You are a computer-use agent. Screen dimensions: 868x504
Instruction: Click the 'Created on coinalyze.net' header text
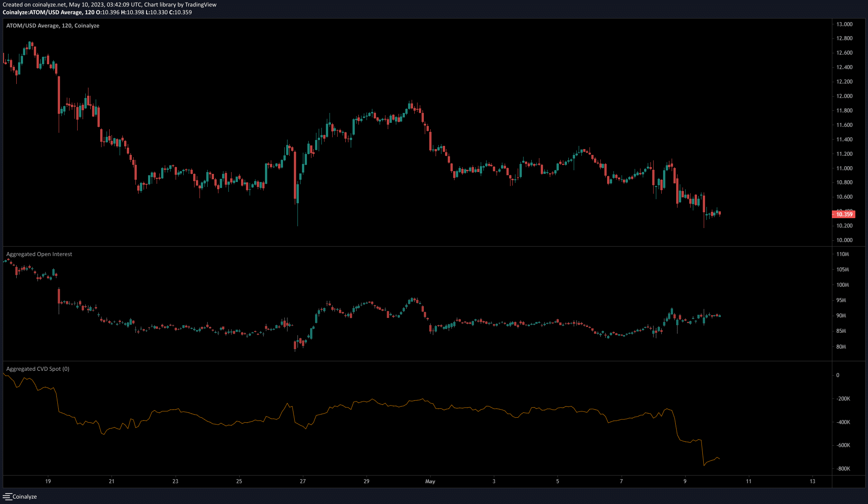[x=109, y=5]
